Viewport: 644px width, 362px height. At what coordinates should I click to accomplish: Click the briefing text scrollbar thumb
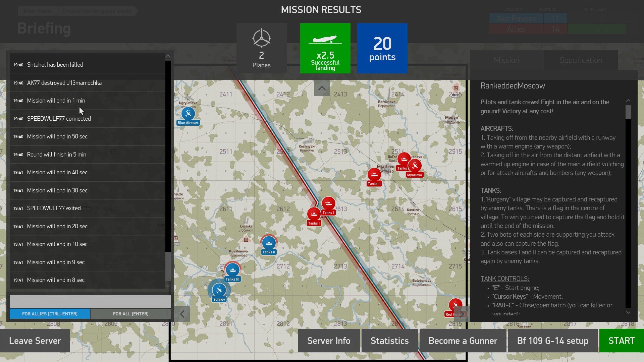click(628, 112)
